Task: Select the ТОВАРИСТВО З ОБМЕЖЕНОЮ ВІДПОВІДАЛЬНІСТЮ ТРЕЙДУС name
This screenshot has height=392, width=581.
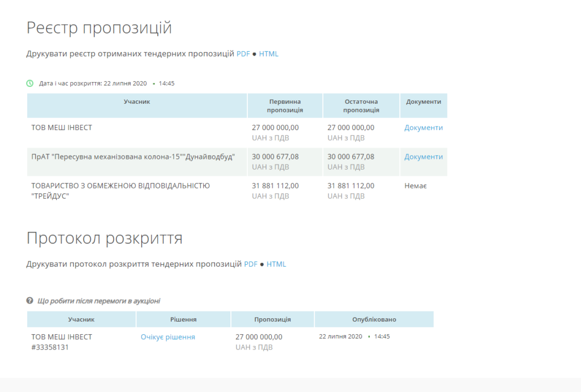Action: 120,191
